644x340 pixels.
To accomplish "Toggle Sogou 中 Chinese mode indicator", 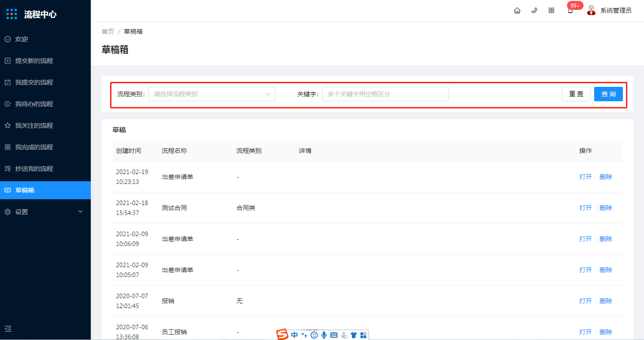I will coord(294,335).
